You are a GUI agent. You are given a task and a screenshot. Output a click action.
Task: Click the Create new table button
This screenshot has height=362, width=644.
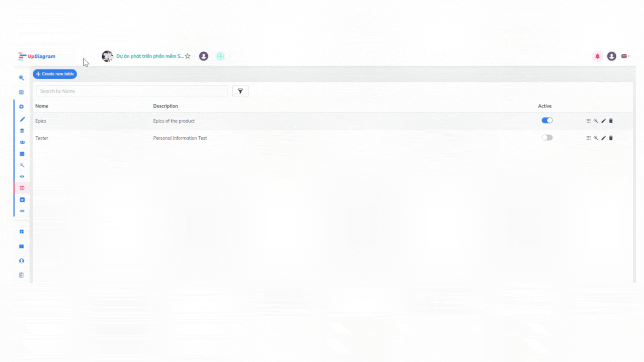pyautogui.click(x=55, y=74)
